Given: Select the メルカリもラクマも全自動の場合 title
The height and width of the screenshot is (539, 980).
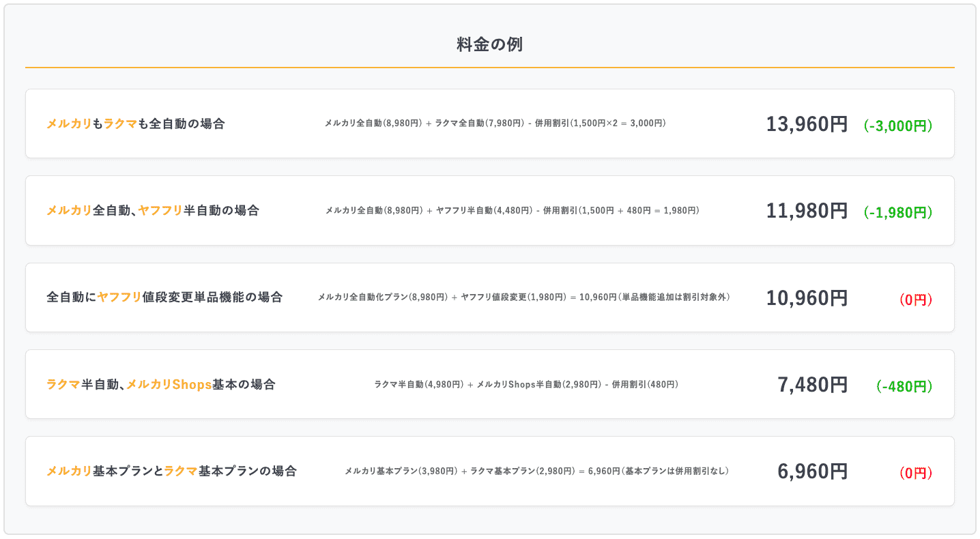Looking at the screenshot, I should tap(136, 123).
